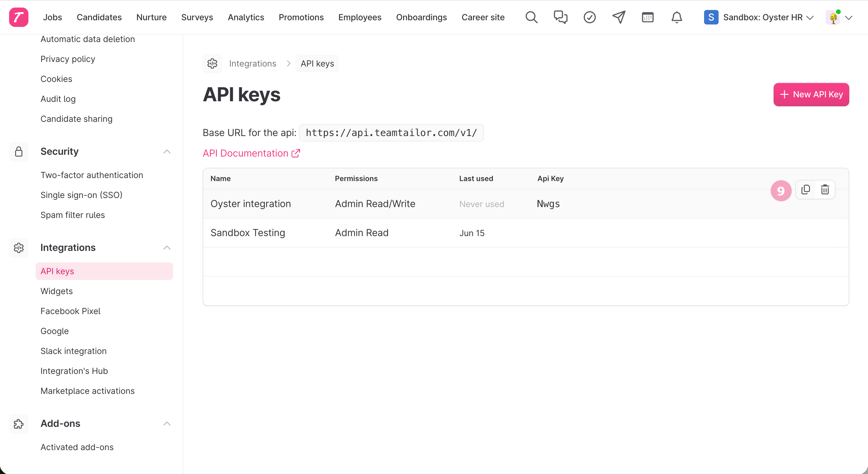
Task: Open the conversations chat bubbles icon
Action: tap(560, 17)
